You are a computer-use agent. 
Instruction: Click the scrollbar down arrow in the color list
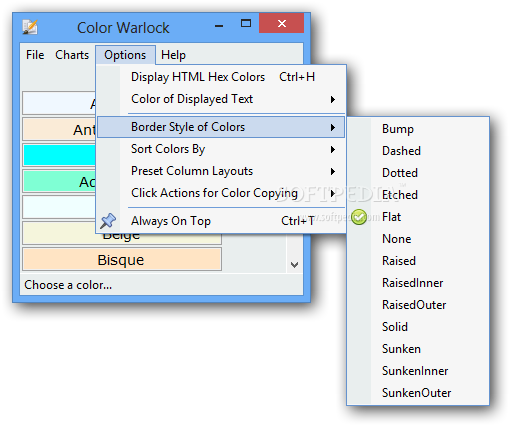[294, 265]
